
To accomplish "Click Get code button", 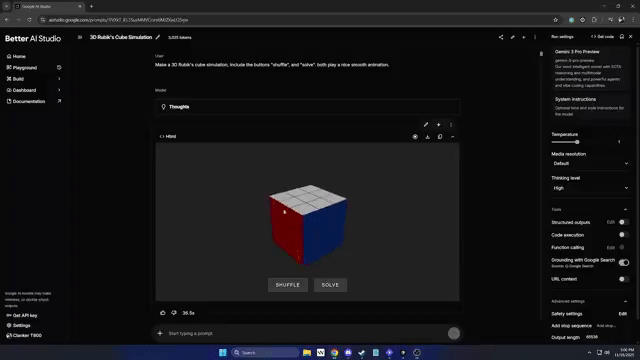I will (x=602, y=37).
